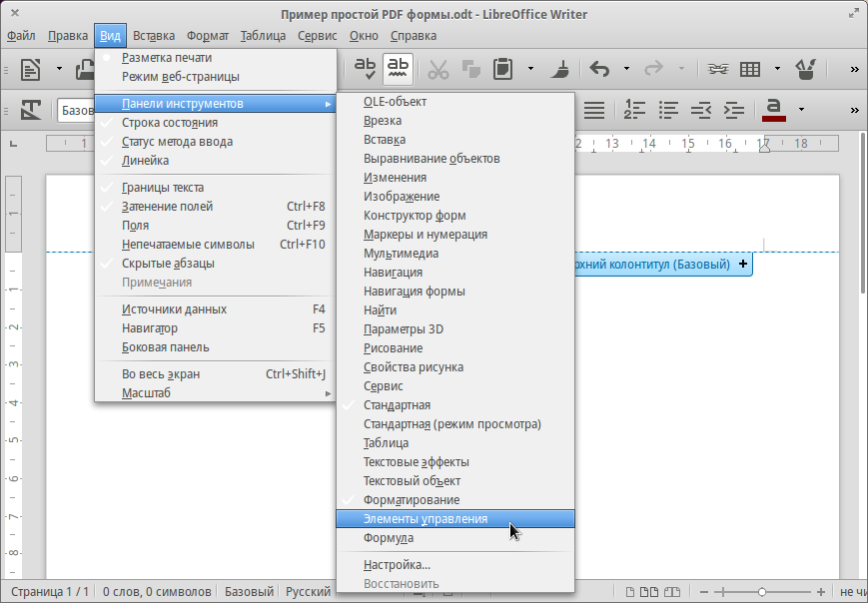
Task: Click the Clone Formatting brush icon
Action: pyautogui.click(x=560, y=69)
